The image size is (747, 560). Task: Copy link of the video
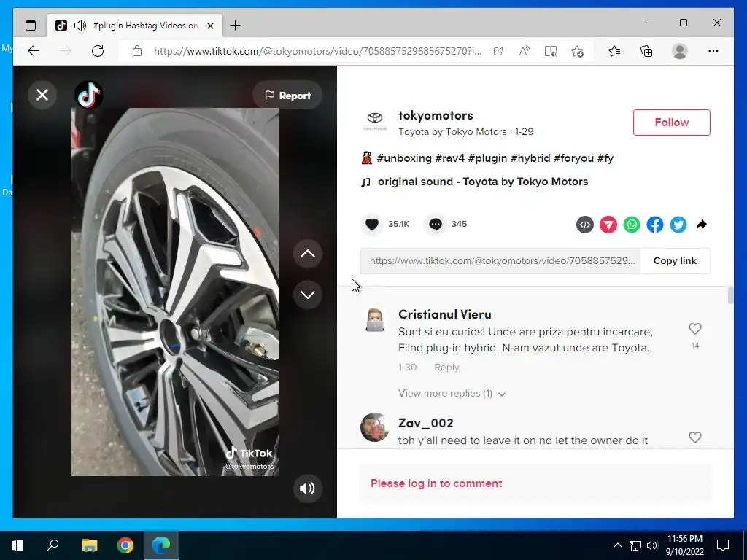pos(675,261)
